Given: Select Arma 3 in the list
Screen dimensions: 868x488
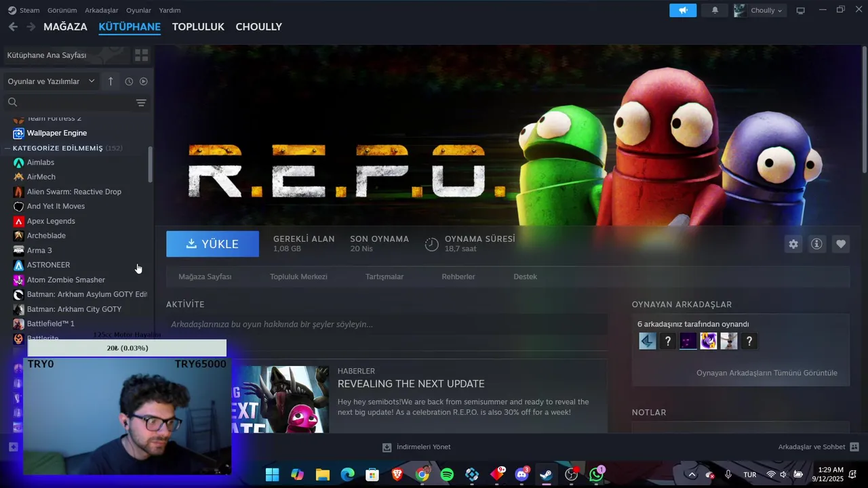Looking at the screenshot, I should coord(39,250).
